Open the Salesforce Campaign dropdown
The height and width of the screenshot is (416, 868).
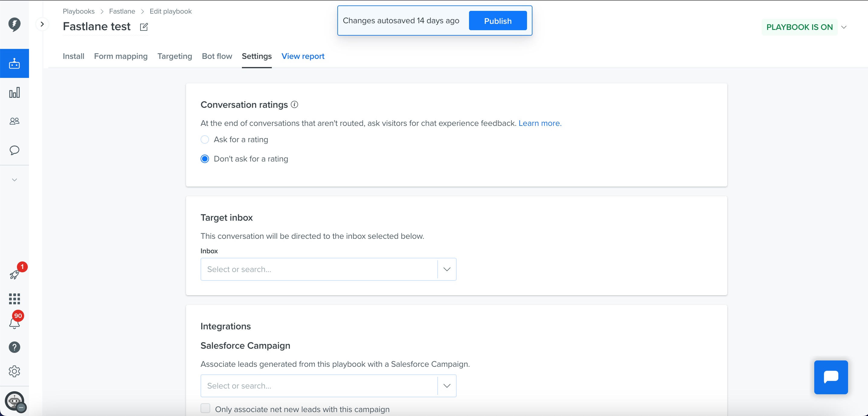pyautogui.click(x=328, y=386)
